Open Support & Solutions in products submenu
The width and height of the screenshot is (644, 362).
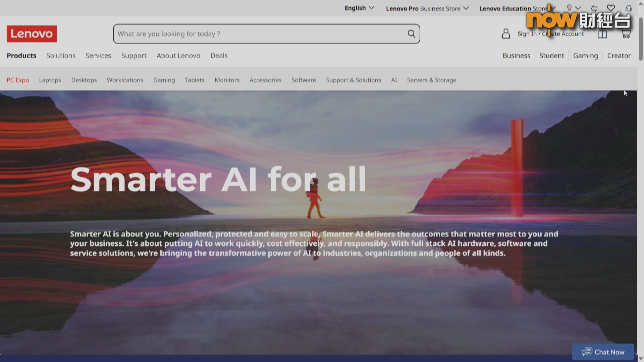click(354, 80)
